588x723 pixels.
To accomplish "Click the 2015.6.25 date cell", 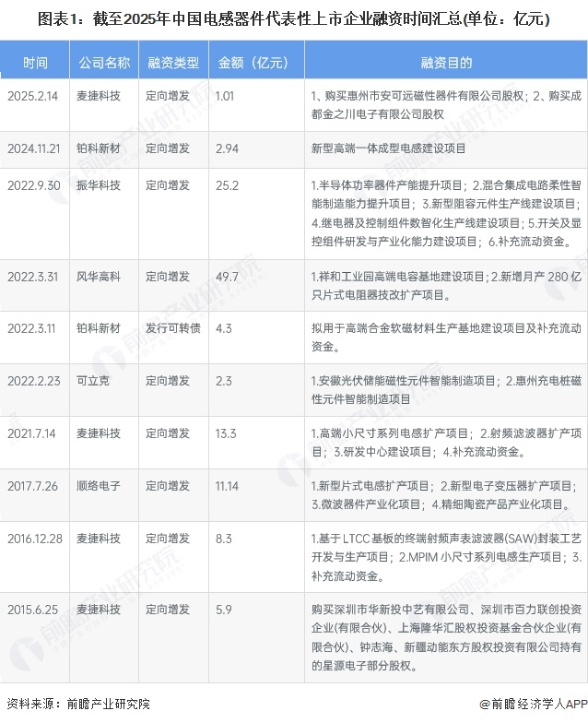I will [x=31, y=610].
